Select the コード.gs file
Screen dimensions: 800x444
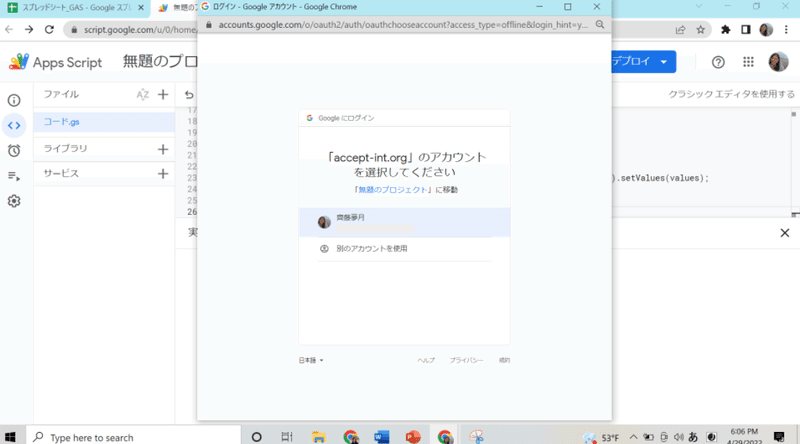click(x=104, y=122)
